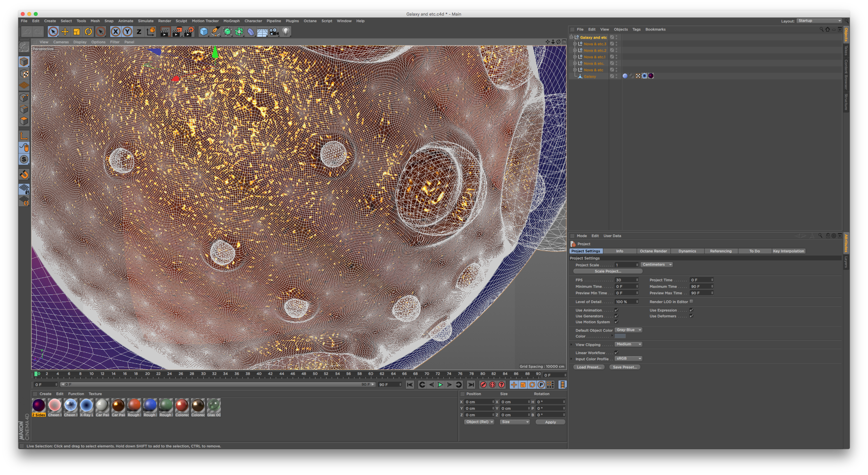
Task: Toggle Linear Workflow checkbox
Action: (x=616, y=352)
